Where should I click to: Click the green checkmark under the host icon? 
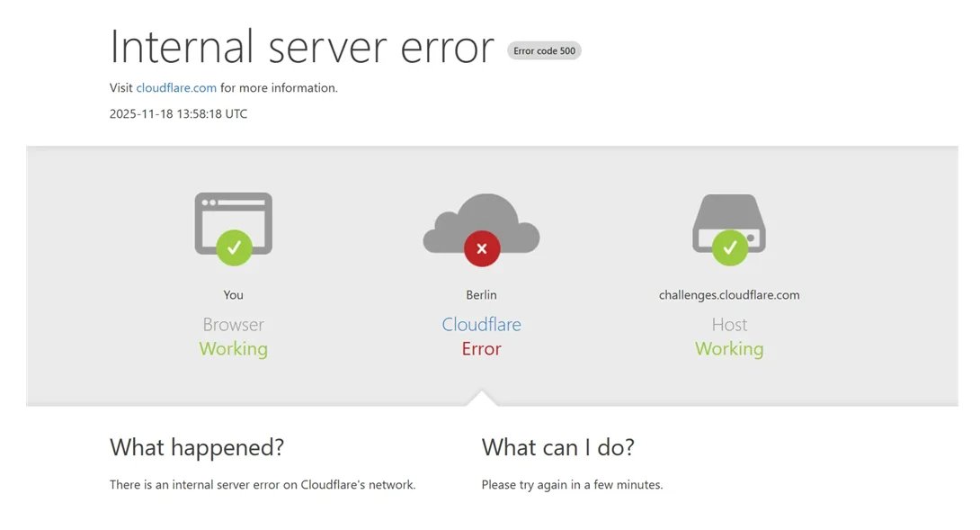[730, 247]
